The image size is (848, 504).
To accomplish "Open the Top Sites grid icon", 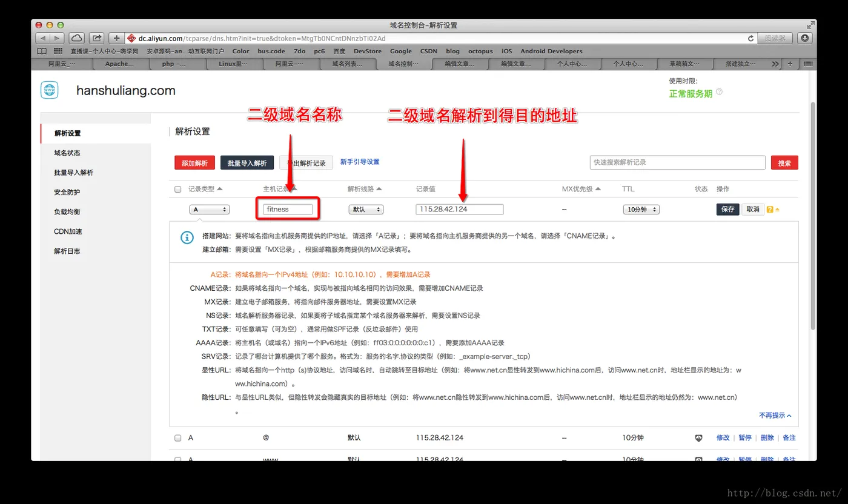I will coord(58,51).
